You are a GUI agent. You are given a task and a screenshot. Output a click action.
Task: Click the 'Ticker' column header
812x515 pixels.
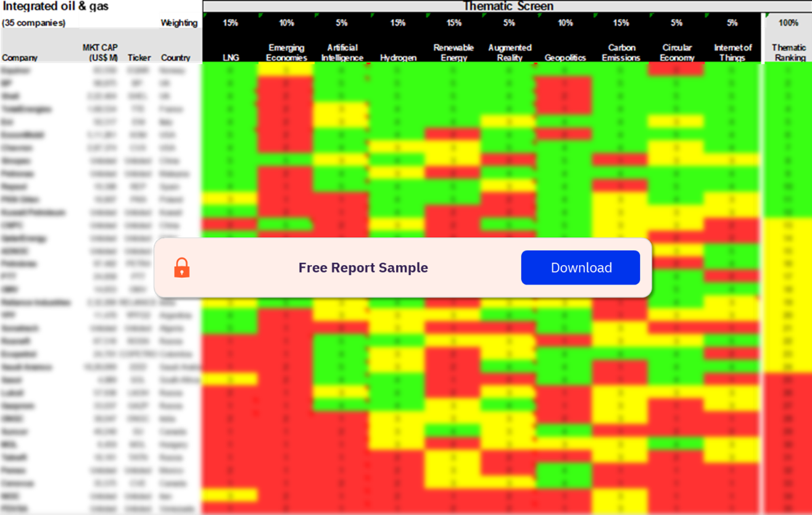139,57
